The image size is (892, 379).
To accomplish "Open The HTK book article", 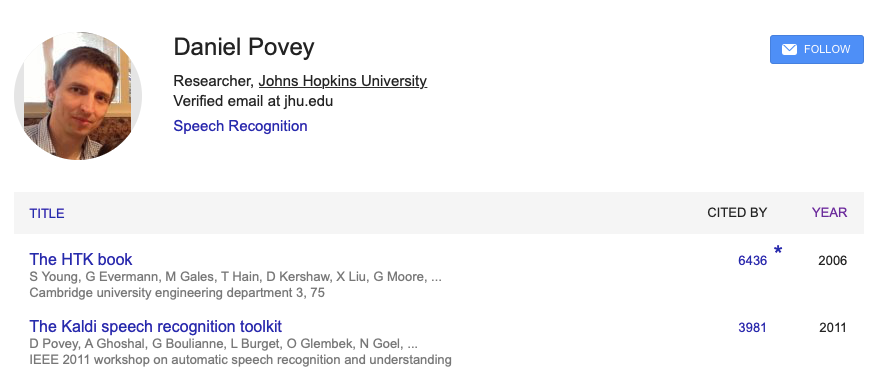I will pyautogui.click(x=81, y=259).
